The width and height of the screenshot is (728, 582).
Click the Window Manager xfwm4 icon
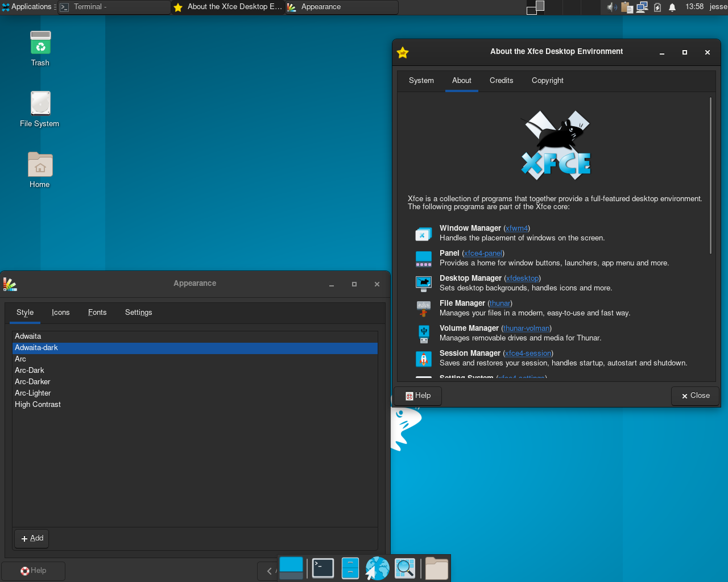[424, 234]
